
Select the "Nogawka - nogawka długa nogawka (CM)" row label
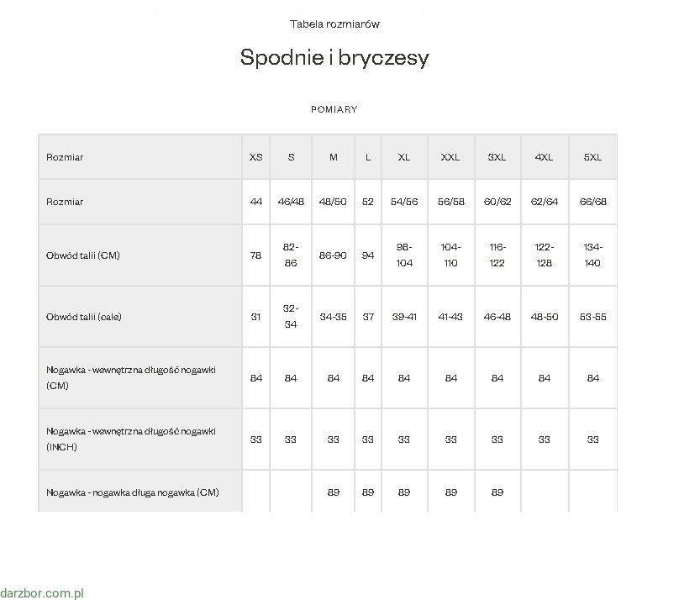(133, 492)
